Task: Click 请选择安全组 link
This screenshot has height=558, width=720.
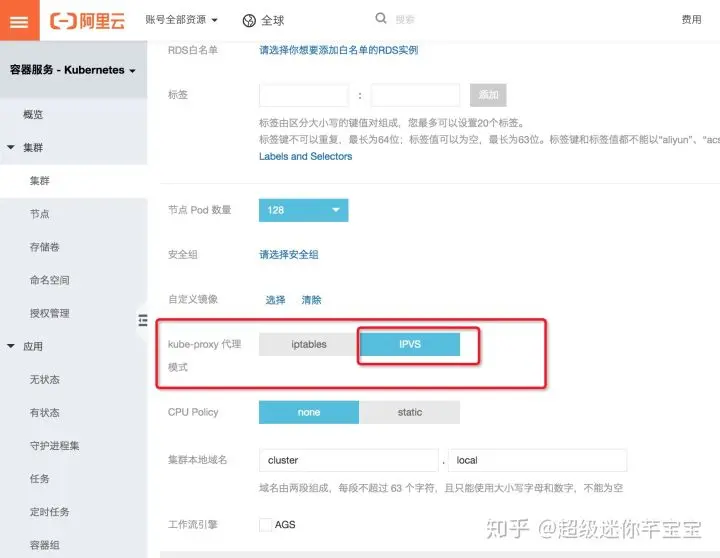Action: (289, 254)
